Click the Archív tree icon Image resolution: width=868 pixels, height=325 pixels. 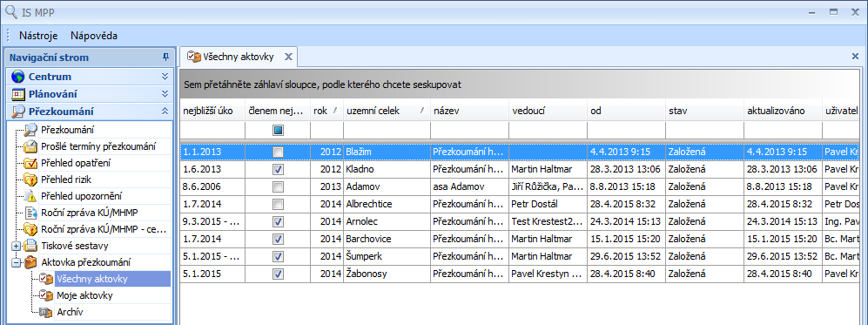click(46, 312)
